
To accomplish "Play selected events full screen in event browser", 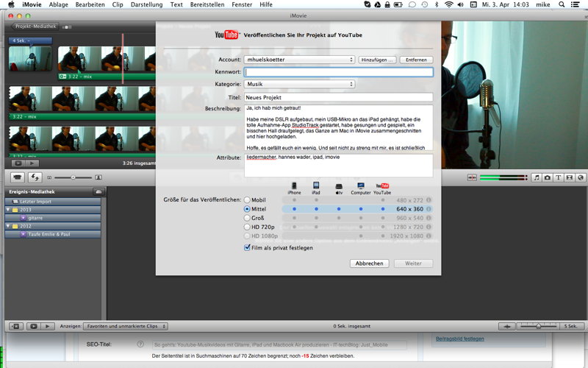I will click(x=33, y=326).
